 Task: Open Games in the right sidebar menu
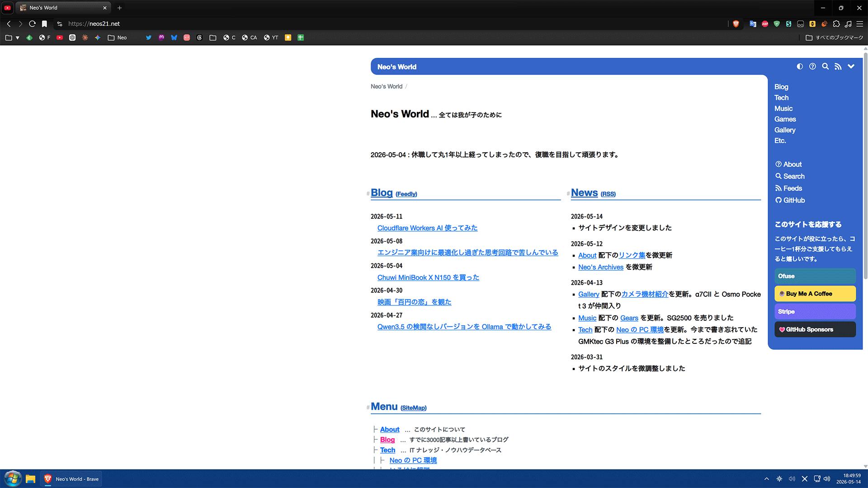click(x=785, y=119)
